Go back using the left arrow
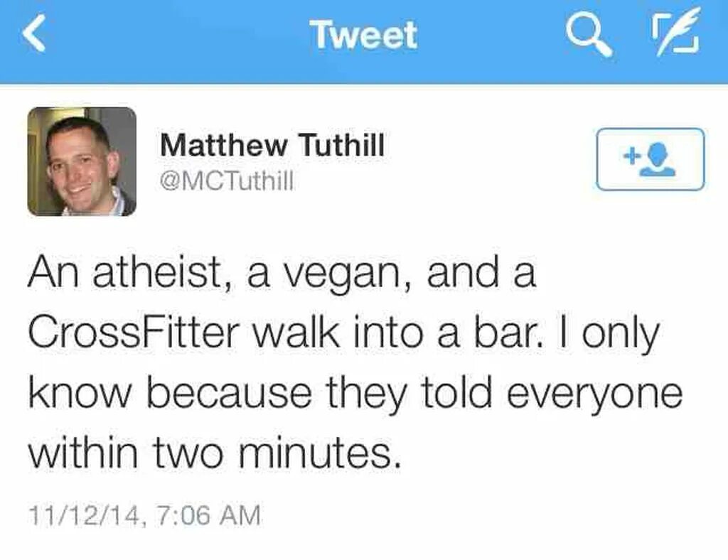Viewport: 728px width, 560px height. click(34, 36)
